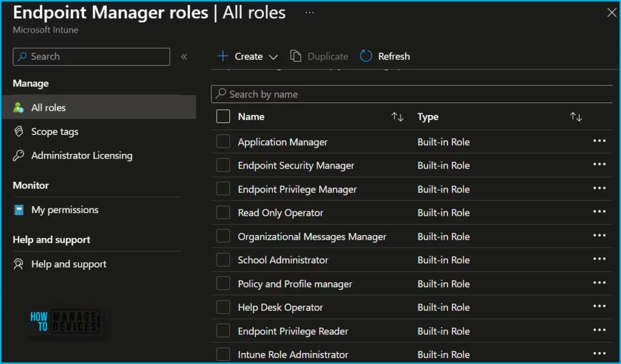Open the Read Only Operator role
Viewport: 621px width, 364px height.
(x=280, y=213)
